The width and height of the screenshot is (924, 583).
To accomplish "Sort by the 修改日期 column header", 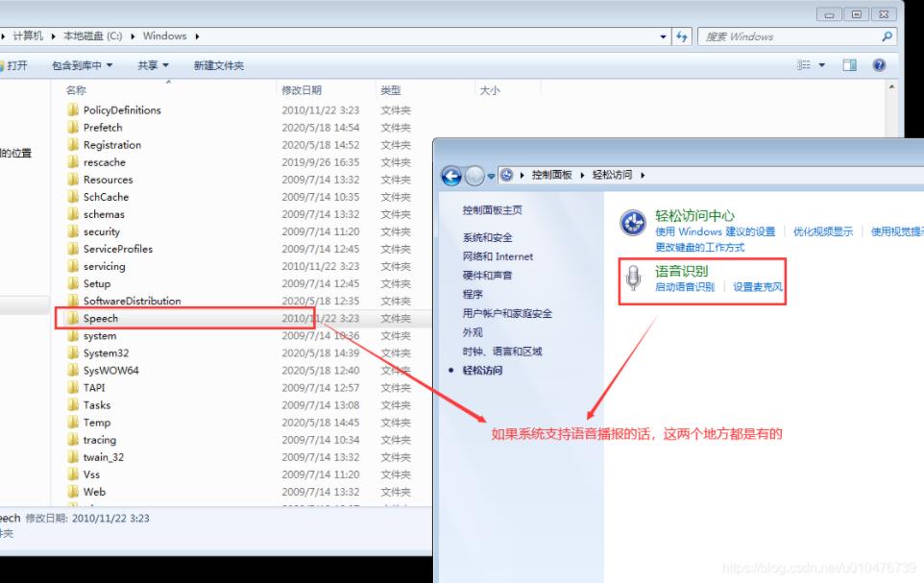I will coord(302,90).
